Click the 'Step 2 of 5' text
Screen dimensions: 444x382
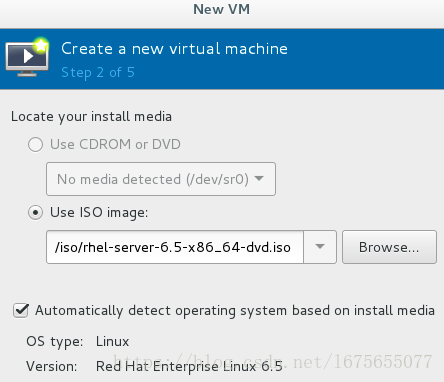tap(98, 73)
